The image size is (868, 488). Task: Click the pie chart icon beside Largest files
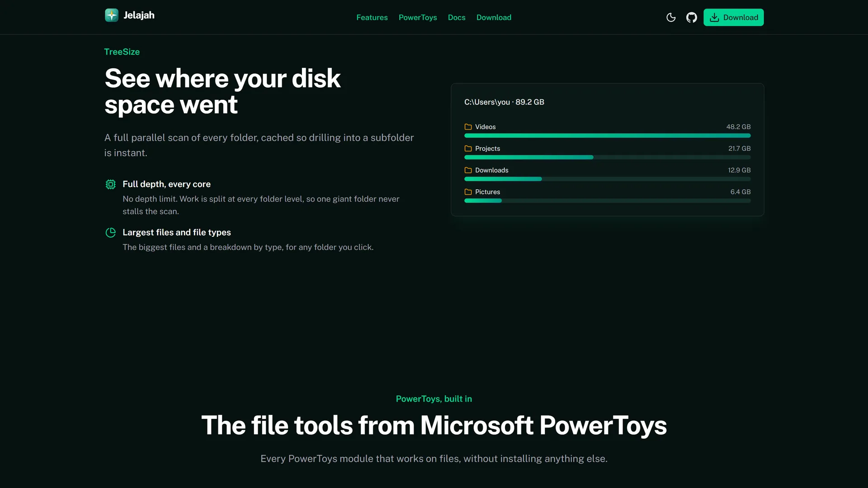110,233
